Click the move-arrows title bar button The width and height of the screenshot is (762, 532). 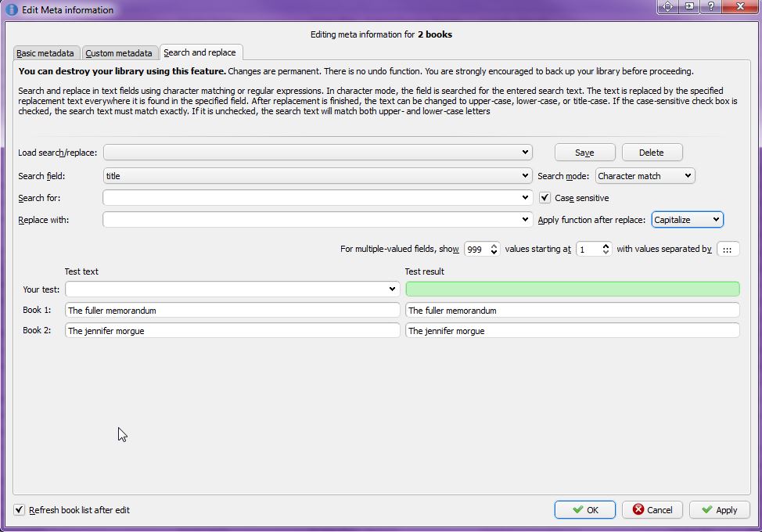(667, 6)
